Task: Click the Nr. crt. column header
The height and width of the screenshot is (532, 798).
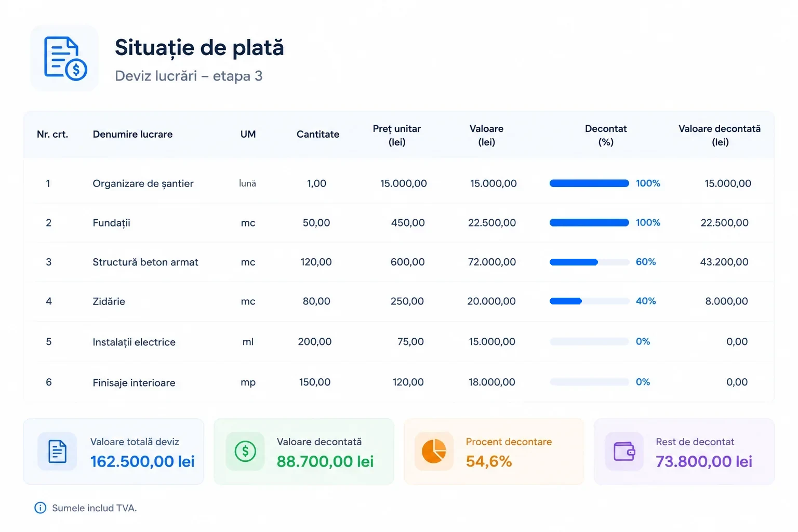Action: pyautogui.click(x=52, y=134)
